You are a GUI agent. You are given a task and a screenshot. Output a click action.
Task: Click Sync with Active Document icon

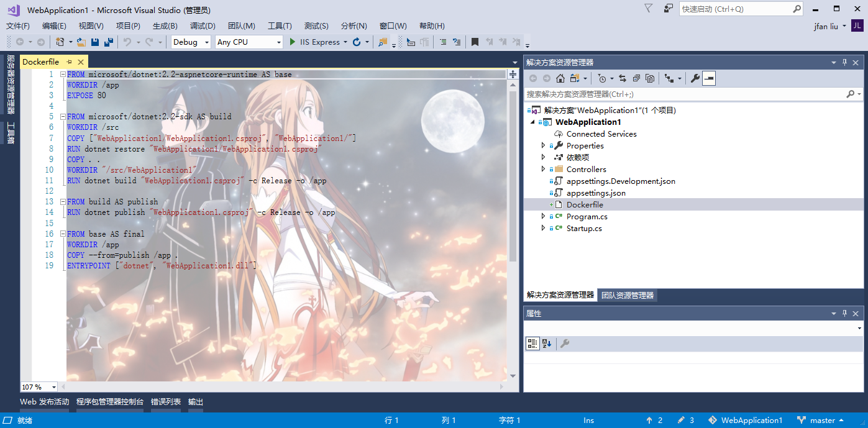(623, 78)
